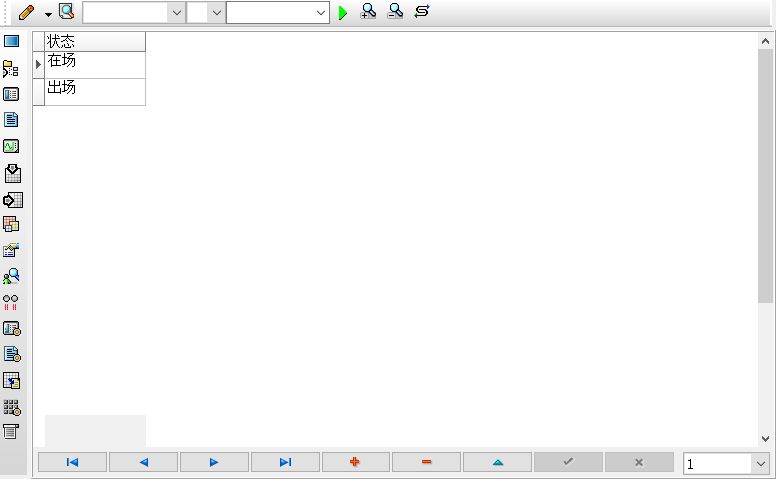Click the grid with down arrow import icon
This screenshot has height=479, width=776.
[12, 173]
